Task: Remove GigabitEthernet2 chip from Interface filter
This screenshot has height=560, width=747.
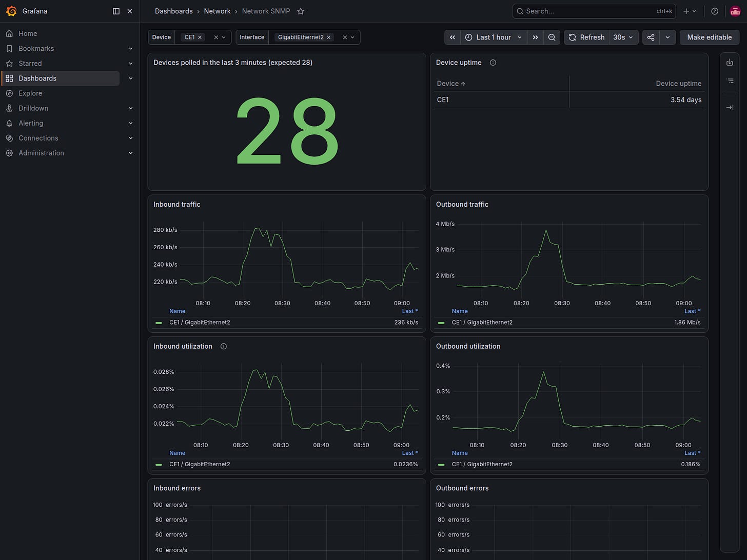Action: point(329,37)
